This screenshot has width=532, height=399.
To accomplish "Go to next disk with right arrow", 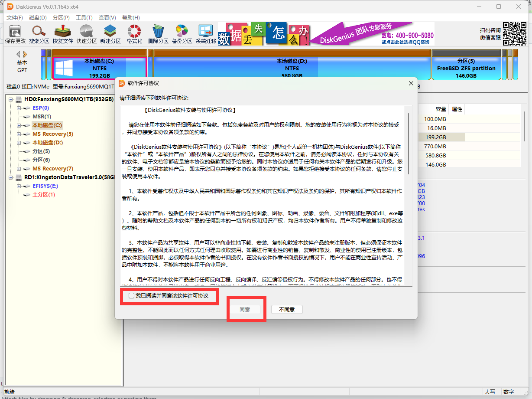I will click(x=25, y=54).
